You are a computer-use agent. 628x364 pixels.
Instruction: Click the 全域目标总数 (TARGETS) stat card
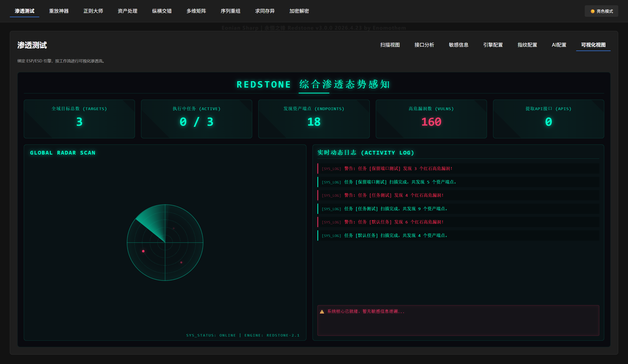click(79, 119)
